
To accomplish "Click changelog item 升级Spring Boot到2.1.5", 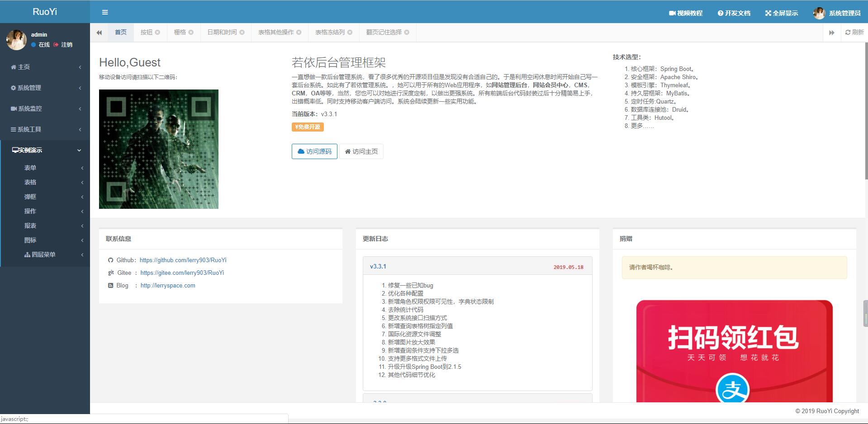I will pos(425,367).
